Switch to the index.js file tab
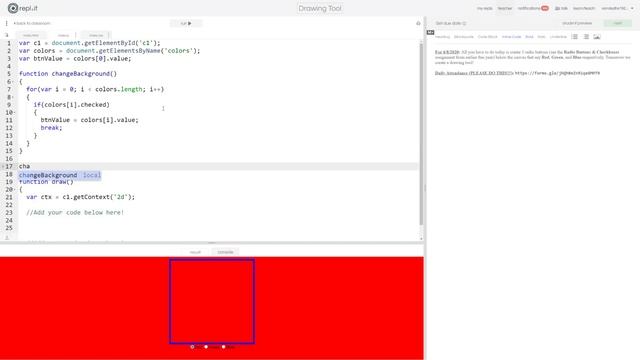The image size is (640, 360). (63, 35)
